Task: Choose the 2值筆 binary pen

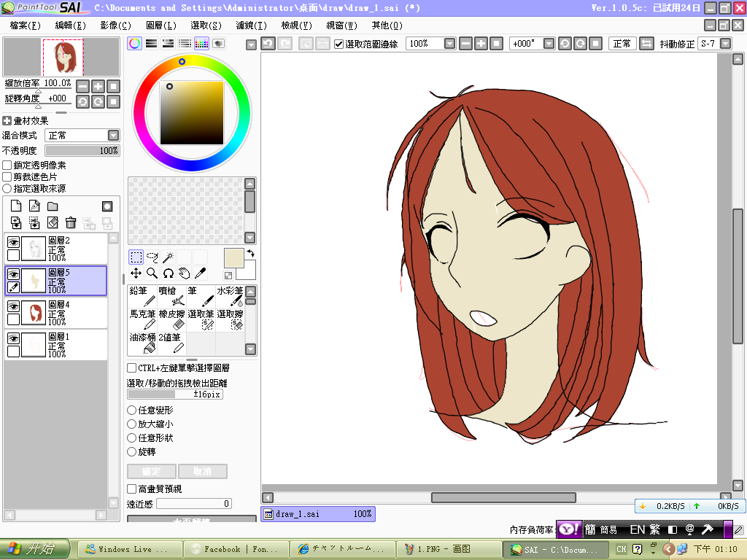Action: click(171, 343)
